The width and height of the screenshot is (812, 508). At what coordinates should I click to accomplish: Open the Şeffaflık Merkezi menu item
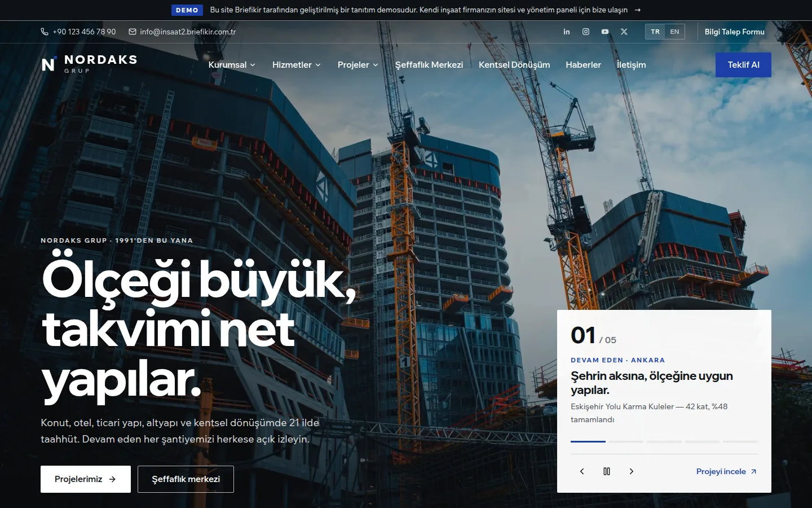point(429,65)
